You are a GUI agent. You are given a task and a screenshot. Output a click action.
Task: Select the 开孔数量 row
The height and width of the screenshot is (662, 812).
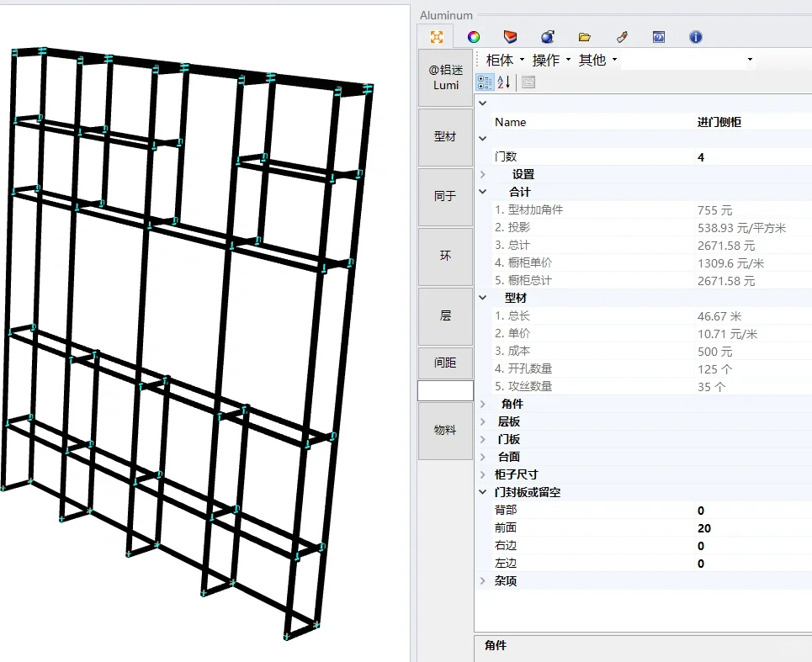click(x=652, y=368)
